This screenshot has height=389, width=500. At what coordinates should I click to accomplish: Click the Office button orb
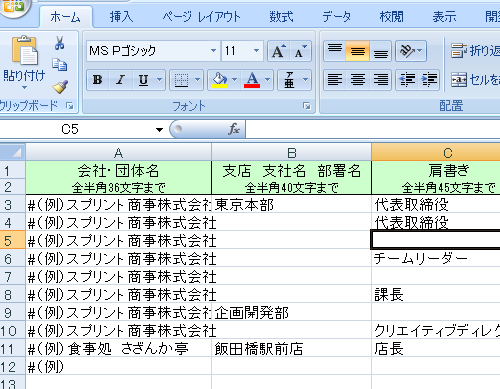(x=14, y=7)
